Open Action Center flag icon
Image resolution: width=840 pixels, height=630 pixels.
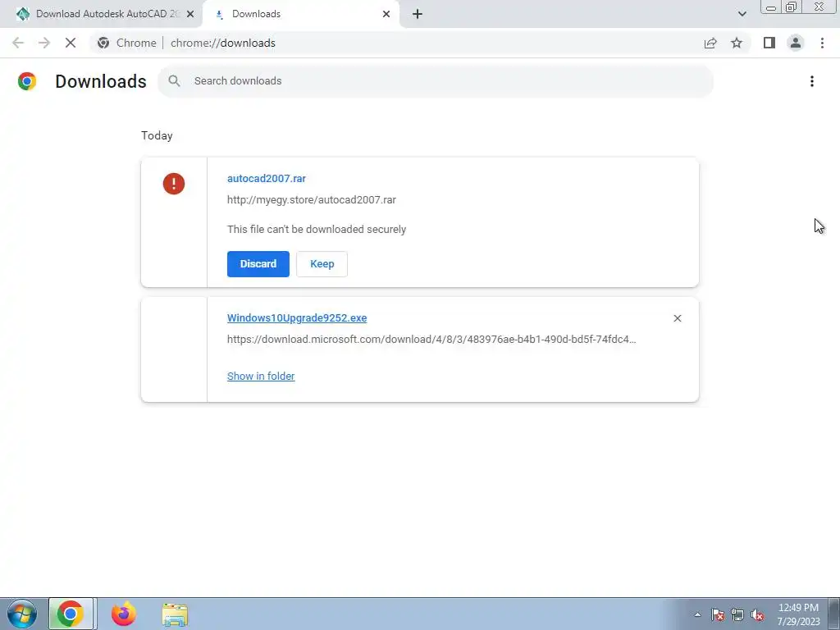pyautogui.click(x=718, y=614)
